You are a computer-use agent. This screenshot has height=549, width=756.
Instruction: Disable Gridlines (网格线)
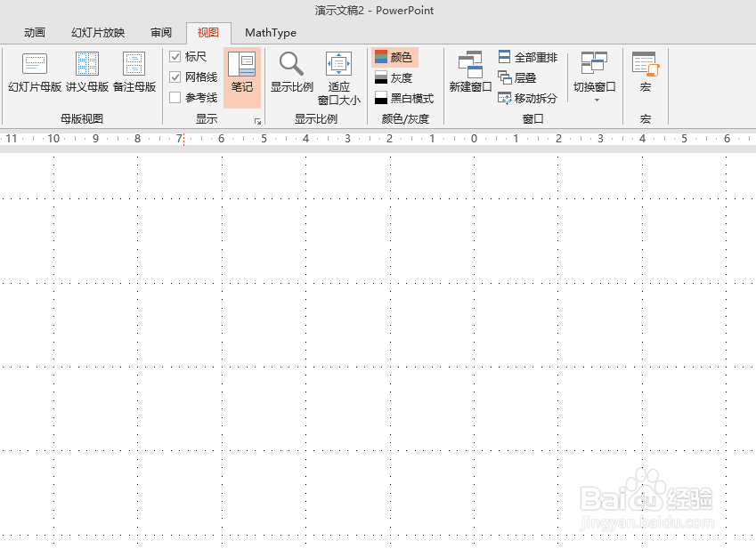(175, 77)
